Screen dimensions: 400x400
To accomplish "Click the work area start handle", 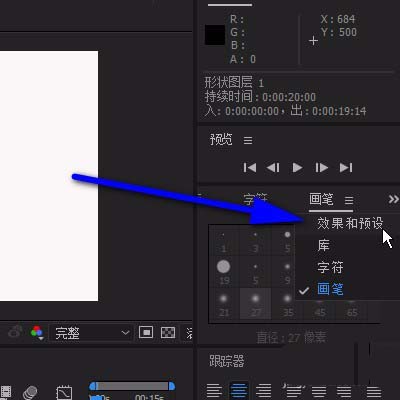I will point(94,386).
